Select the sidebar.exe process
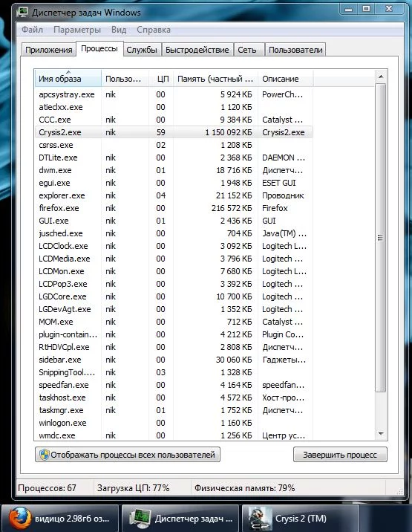This screenshot has width=412, height=532. click(174, 360)
